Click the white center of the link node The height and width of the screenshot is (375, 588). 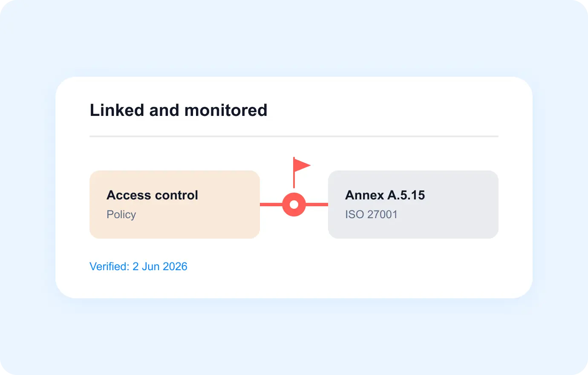(294, 205)
